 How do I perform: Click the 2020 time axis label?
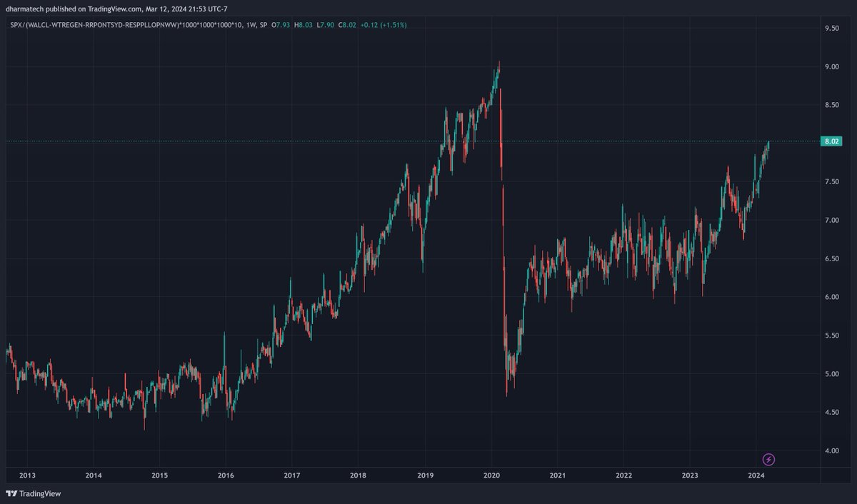pyautogui.click(x=491, y=475)
